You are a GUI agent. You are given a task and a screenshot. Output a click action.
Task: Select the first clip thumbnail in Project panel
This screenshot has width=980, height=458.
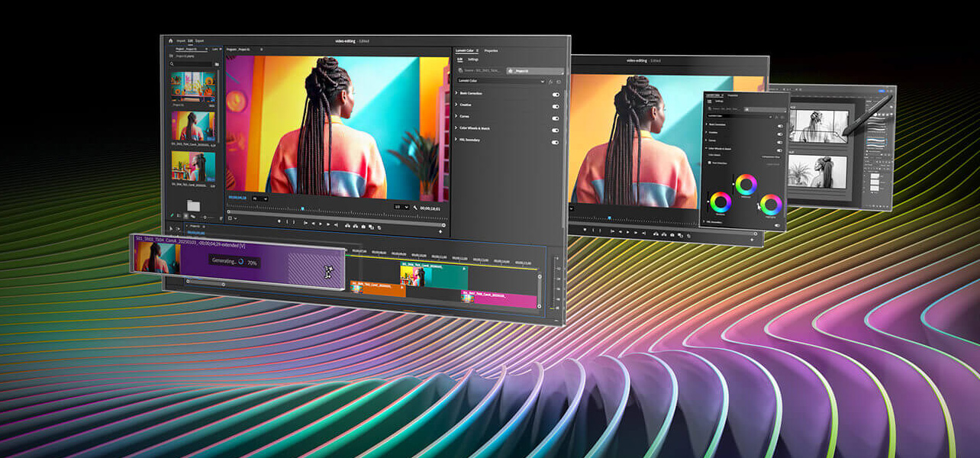point(193,88)
